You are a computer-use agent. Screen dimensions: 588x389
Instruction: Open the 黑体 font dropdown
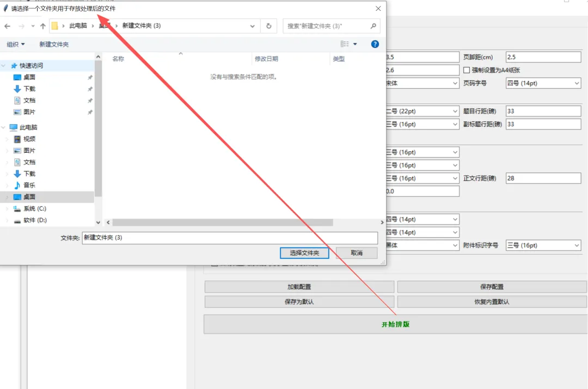pyautogui.click(x=422, y=245)
